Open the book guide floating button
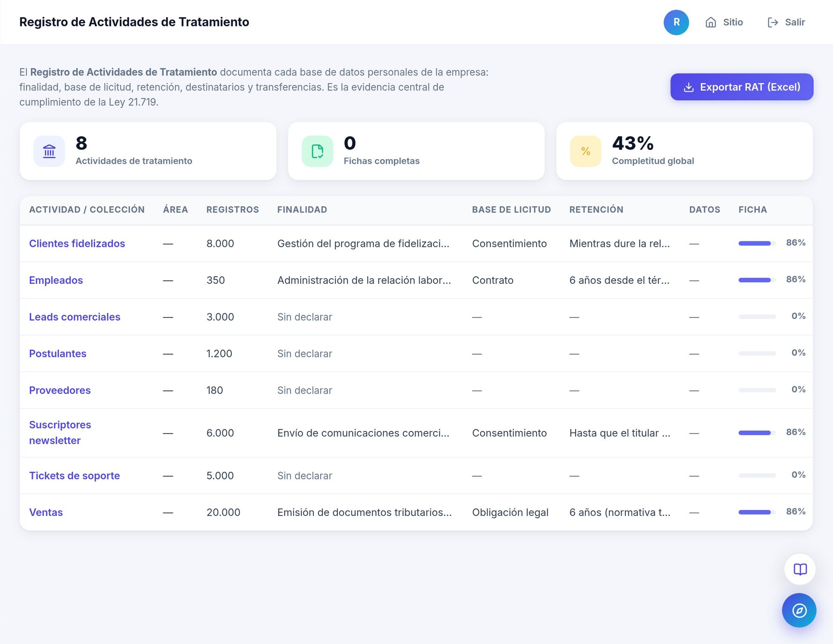The width and height of the screenshot is (833, 644). click(800, 569)
